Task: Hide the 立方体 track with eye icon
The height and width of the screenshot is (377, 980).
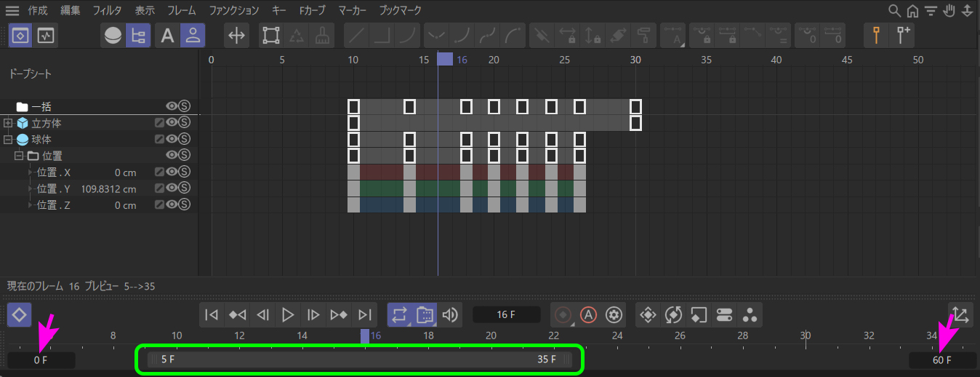Action: point(172,123)
